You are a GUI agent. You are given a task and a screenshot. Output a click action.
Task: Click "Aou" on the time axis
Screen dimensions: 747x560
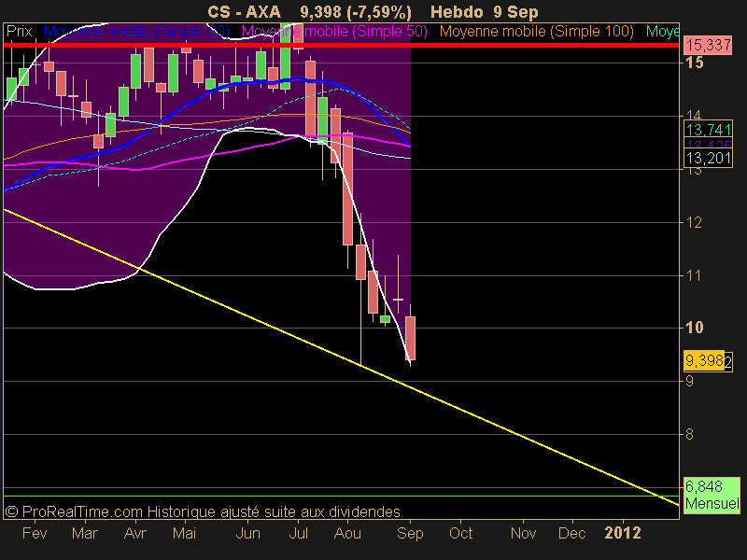pos(347,533)
